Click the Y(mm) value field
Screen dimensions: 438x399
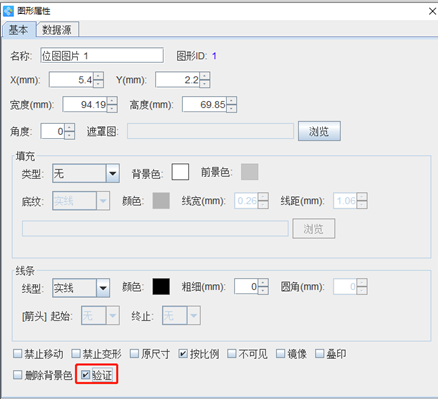click(x=177, y=80)
